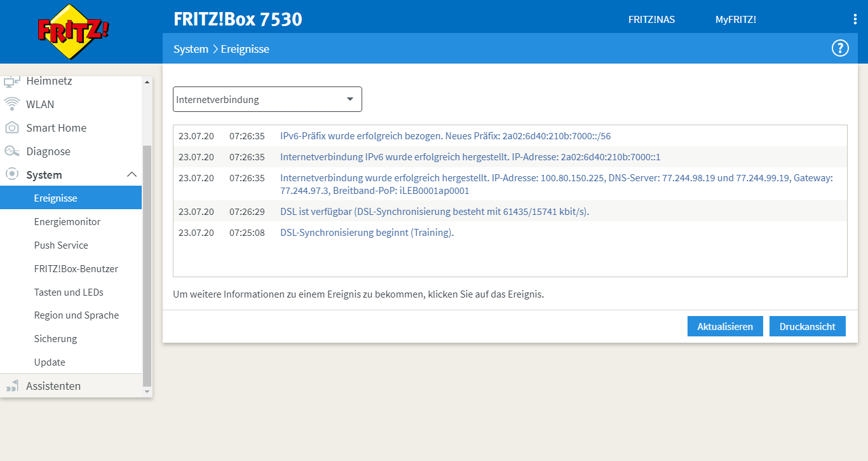Open MyFRITZ! link

click(x=736, y=20)
